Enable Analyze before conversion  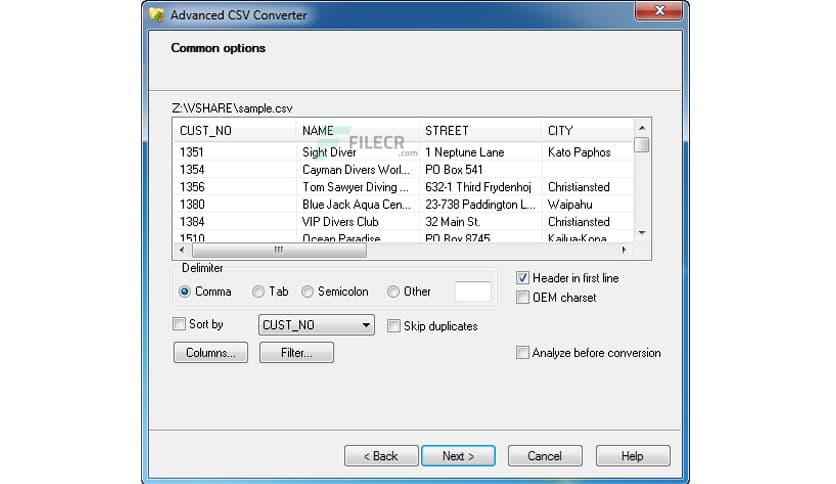coord(522,353)
